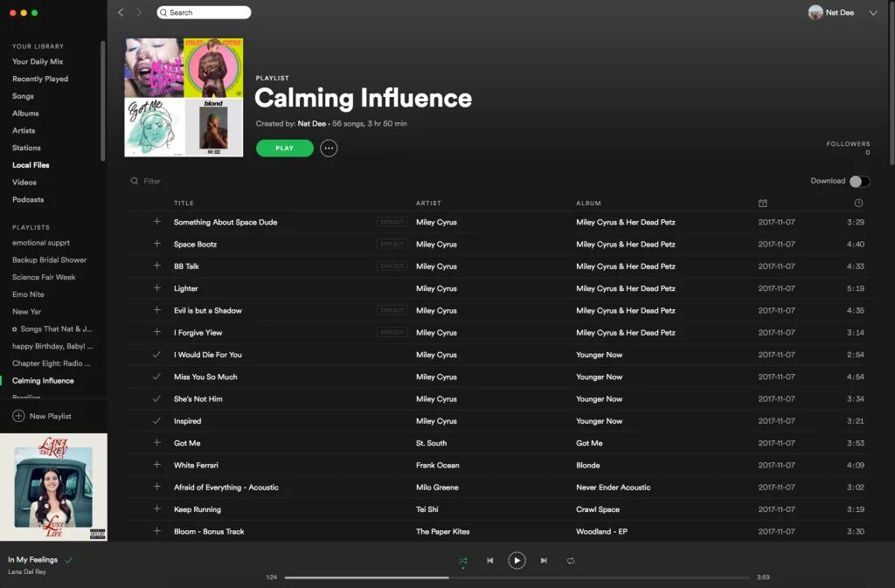Click the playback progress bar
The image size is (895, 588).
pos(517,578)
